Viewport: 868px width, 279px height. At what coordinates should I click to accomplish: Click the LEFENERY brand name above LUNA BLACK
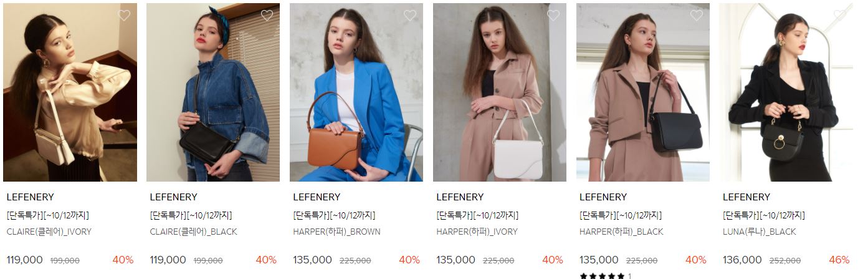click(746, 197)
